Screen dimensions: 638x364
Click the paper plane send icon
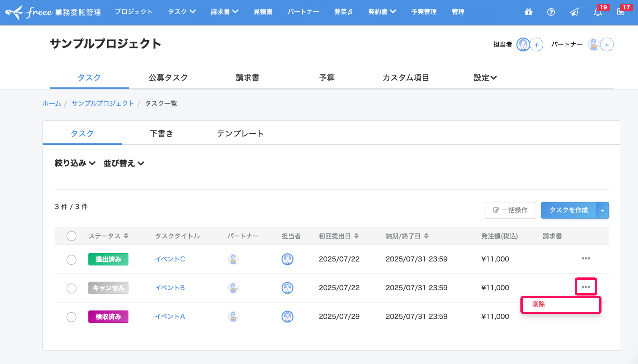point(574,12)
